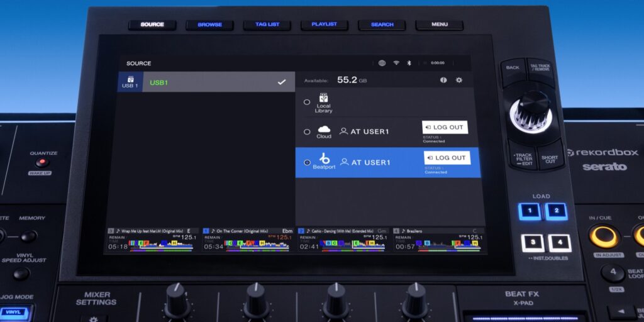Viewport: 644px width, 322px height.
Task: Click the Beatport logo icon
Action: point(325,161)
